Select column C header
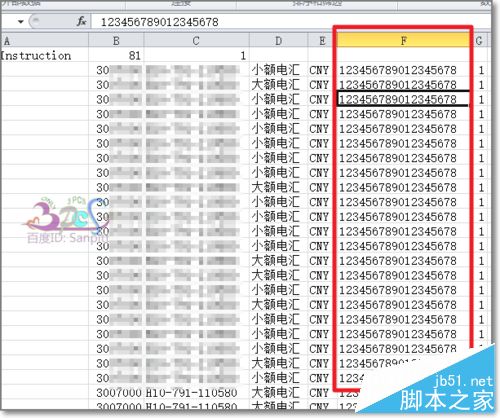500x418 pixels. click(196, 41)
